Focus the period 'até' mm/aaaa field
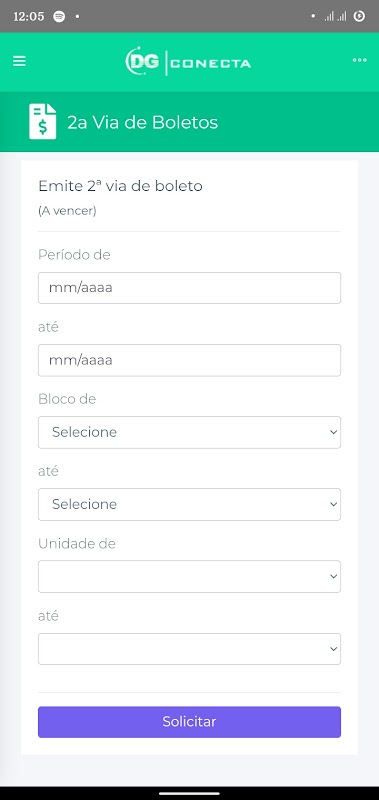 coord(189,360)
